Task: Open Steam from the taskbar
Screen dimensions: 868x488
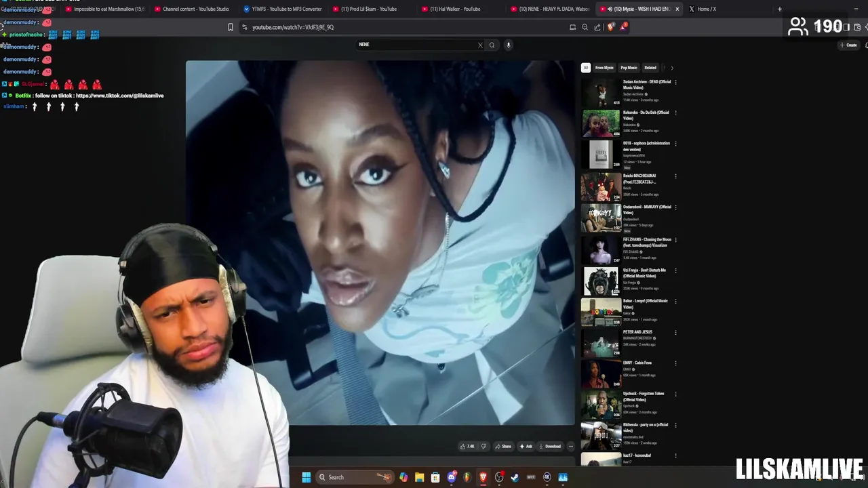Action: (x=515, y=477)
